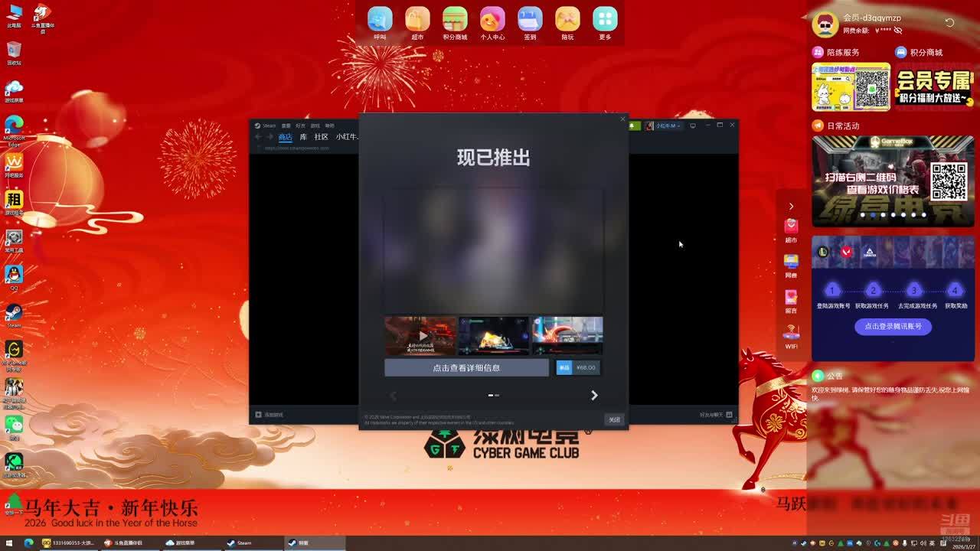Switch to 商店 store tab in Steam
Viewport: 980px width, 551px height.
(x=285, y=137)
